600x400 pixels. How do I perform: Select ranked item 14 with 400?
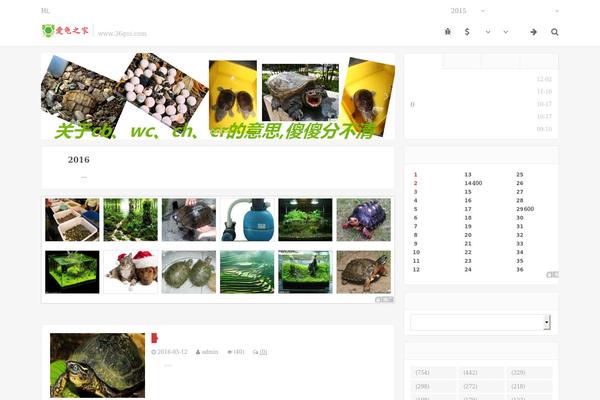tap(473, 183)
